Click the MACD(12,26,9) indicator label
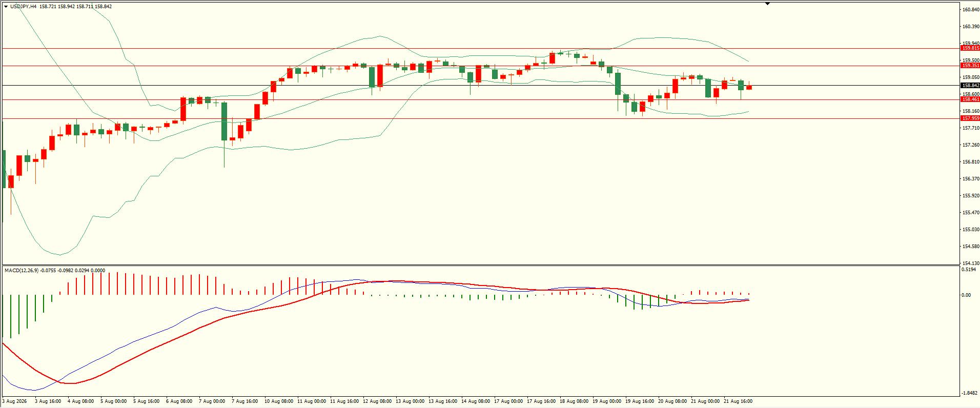The height and width of the screenshot is (408, 980). coord(21,270)
